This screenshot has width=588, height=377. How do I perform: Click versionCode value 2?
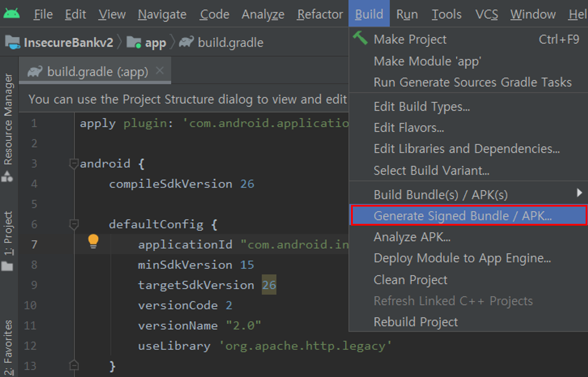click(x=229, y=305)
